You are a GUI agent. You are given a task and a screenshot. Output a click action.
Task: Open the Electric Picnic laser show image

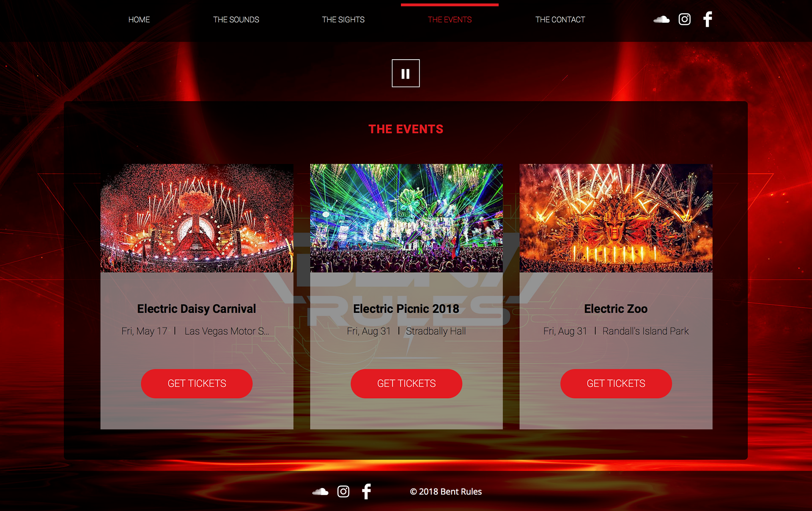406,218
